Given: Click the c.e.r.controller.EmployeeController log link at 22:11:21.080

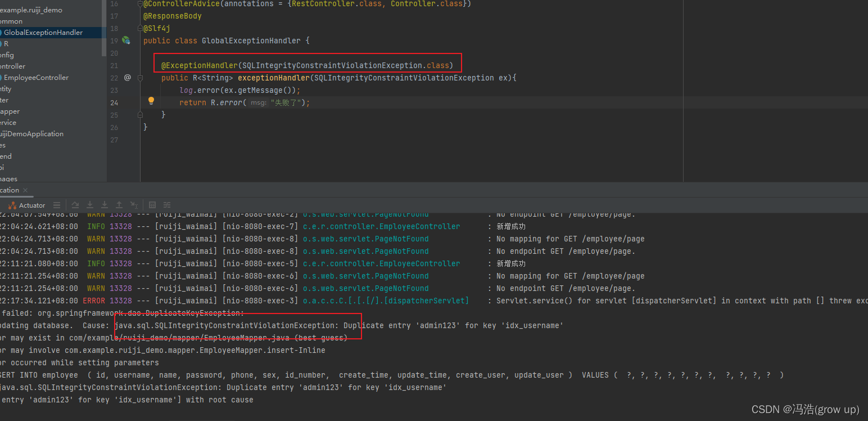Looking at the screenshot, I should tap(381, 263).
